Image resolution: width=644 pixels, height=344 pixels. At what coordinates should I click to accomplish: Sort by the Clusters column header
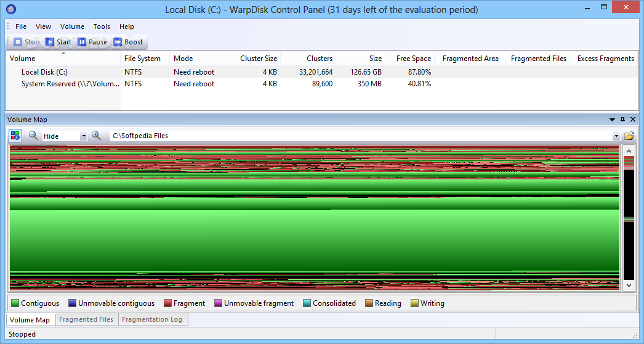tap(308, 59)
